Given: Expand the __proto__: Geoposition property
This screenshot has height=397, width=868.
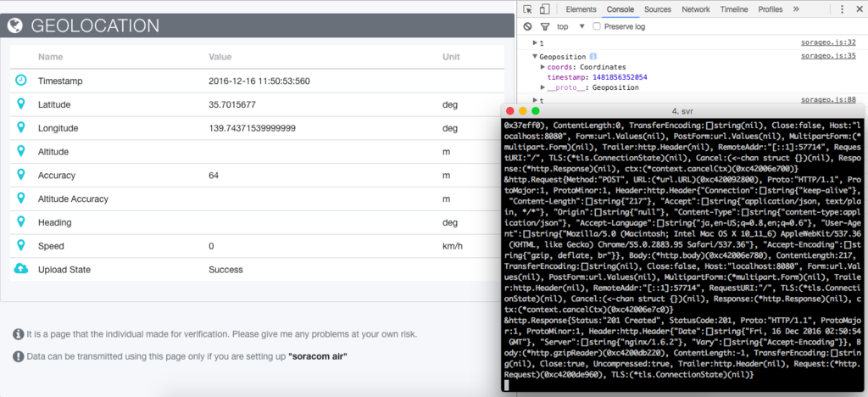Looking at the screenshot, I should tap(542, 87).
